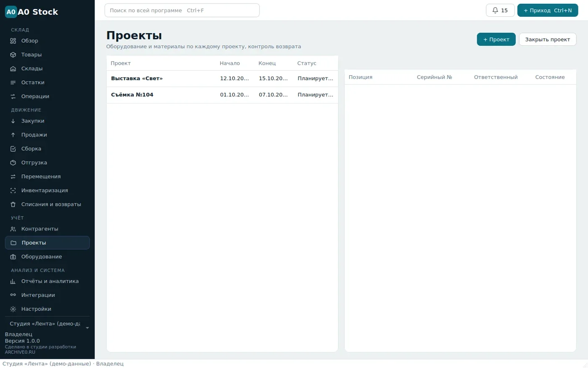The width and height of the screenshot is (588, 368).
Task: Open the Контрагенты people icon
Action: pyautogui.click(x=13, y=229)
